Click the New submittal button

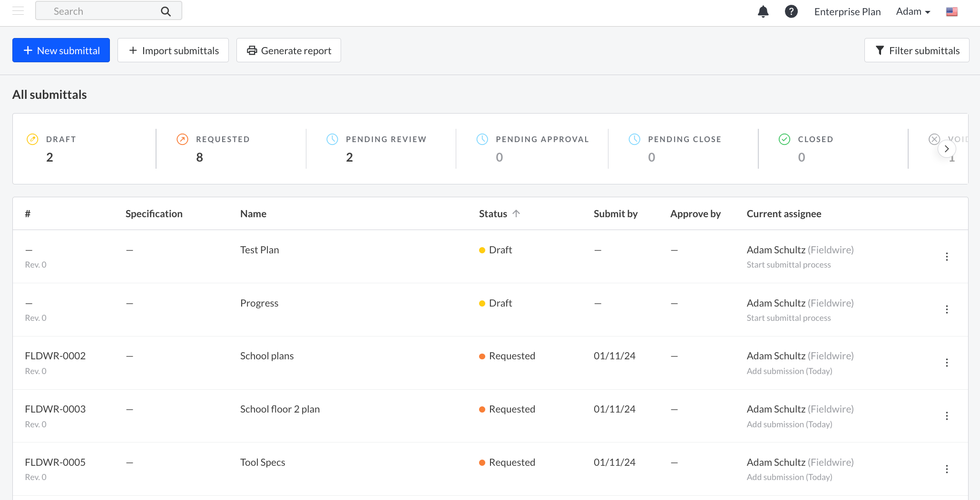click(x=61, y=50)
